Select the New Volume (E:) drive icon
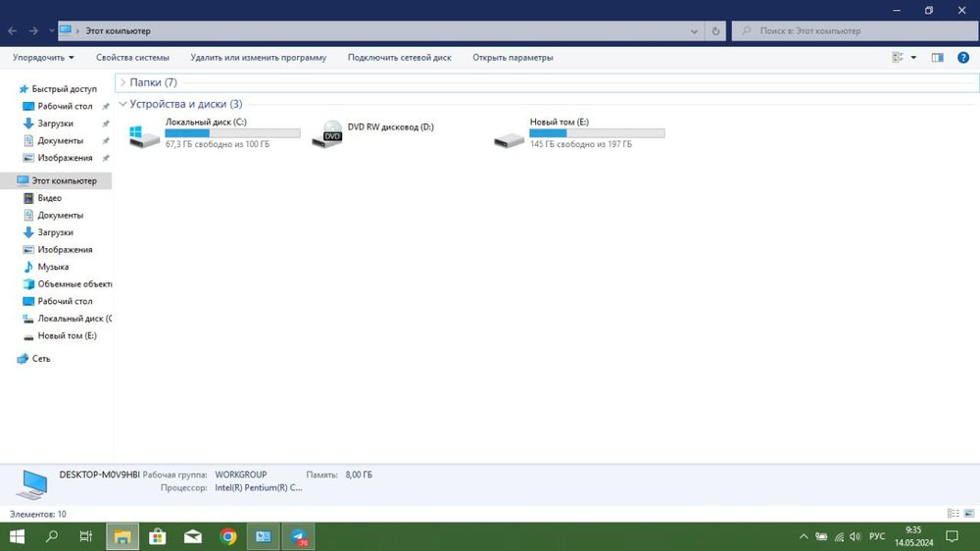 [x=509, y=139]
